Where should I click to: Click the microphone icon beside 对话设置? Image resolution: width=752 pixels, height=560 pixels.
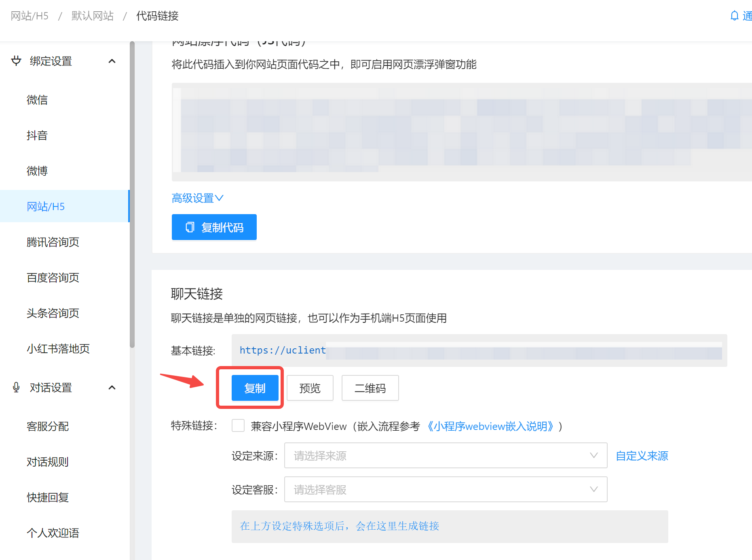click(x=16, y=387)
